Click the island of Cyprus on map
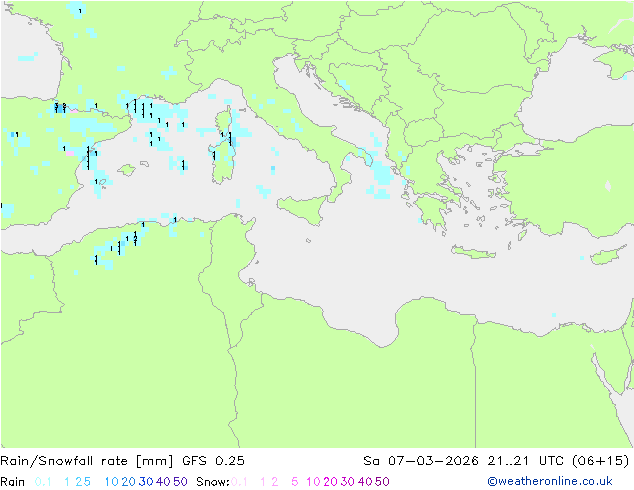634x490 pixels. point(610,255)
